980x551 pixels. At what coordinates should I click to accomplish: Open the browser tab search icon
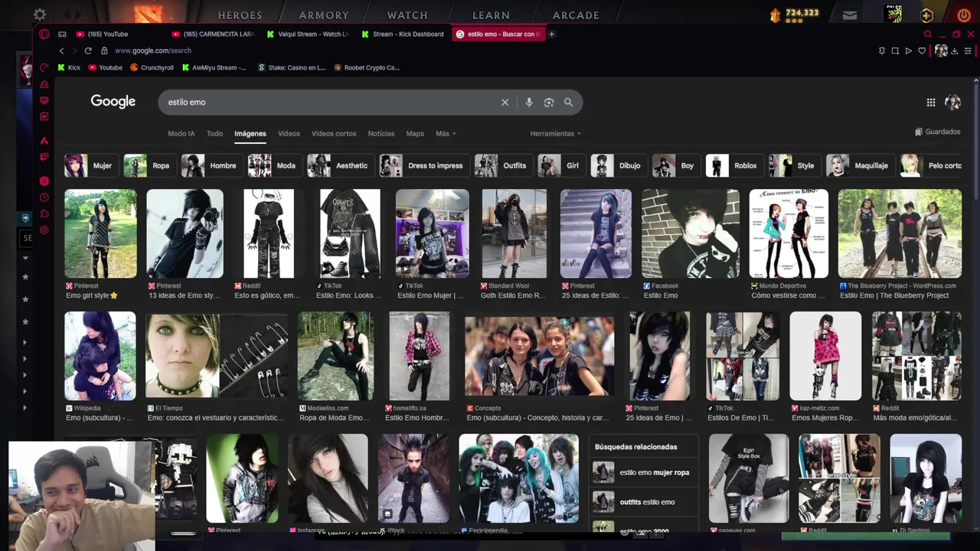click(x=927, y=34)
